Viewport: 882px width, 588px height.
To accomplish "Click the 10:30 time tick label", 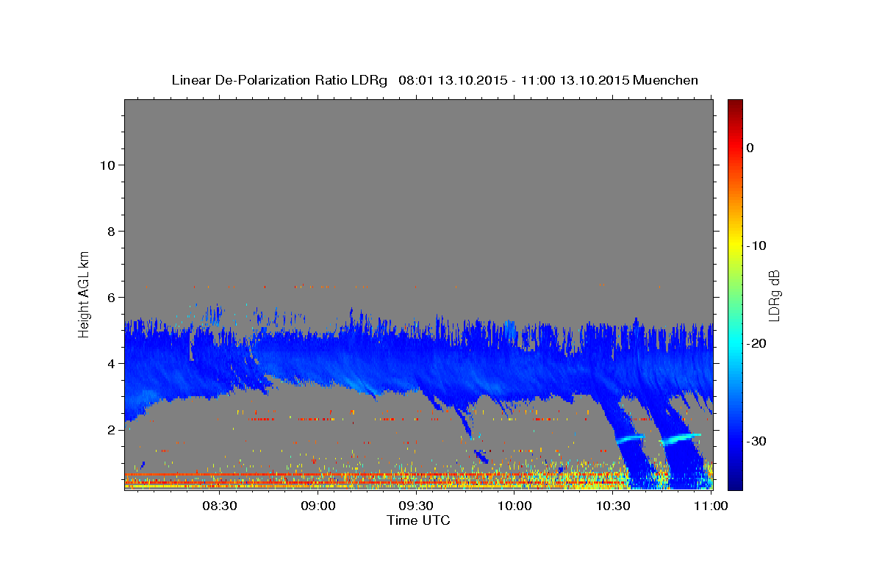I will click(613, 506).
